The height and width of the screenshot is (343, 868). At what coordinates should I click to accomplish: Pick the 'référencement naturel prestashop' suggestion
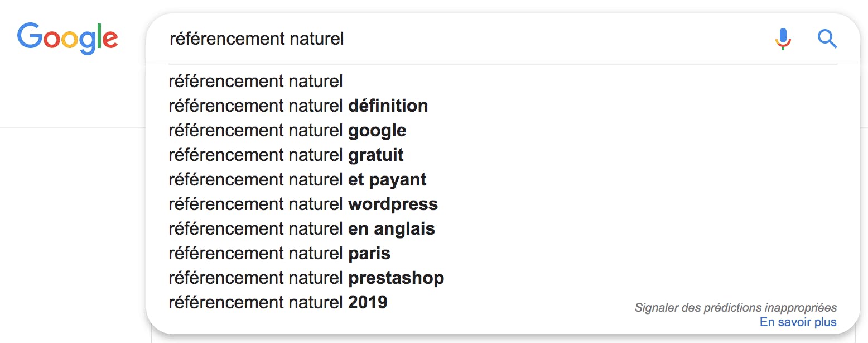click(306, 278)
